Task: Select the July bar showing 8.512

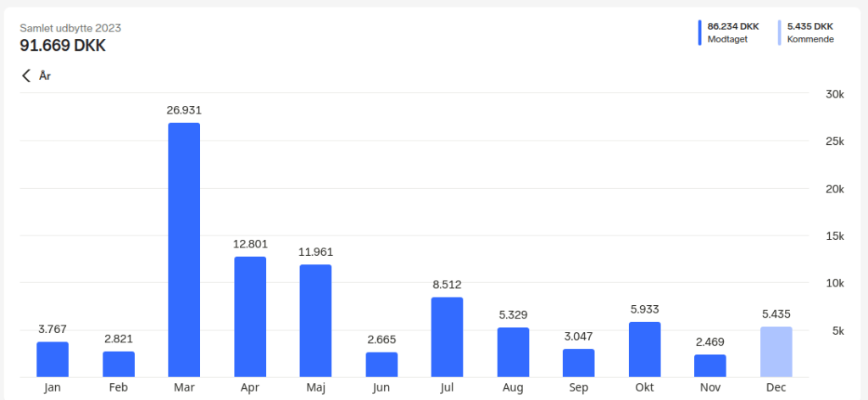Action: click(447, 336)
